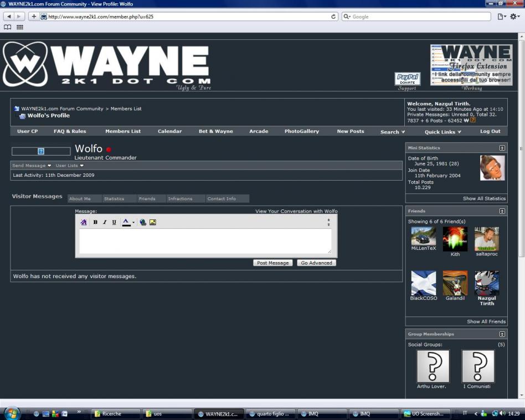
Task: Open the User Lists dropdown
Action: tap(70, 166)
